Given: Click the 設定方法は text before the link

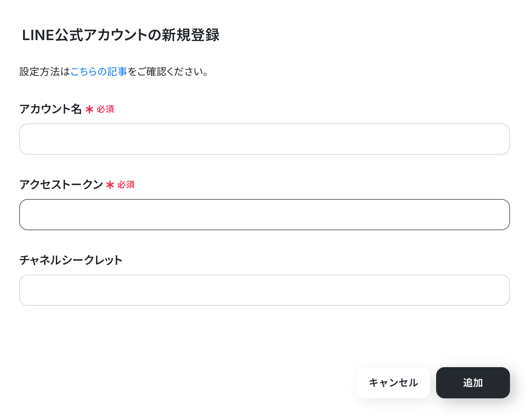Looking at the screenshot, I should tap(45, 72).
